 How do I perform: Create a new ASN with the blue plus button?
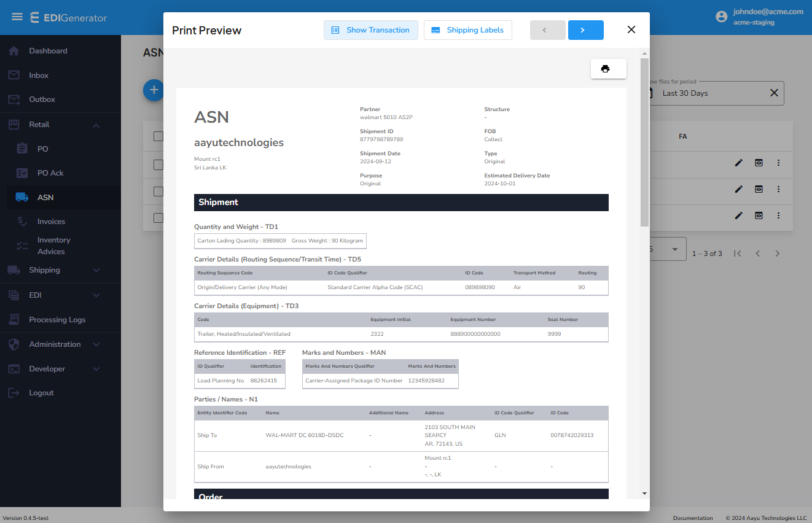pyautogui.click(x=154, y=90)
